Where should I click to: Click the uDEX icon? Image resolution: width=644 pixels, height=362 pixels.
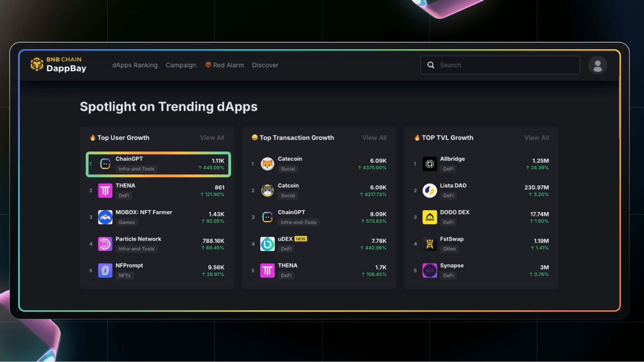click(x=267, y=244)
